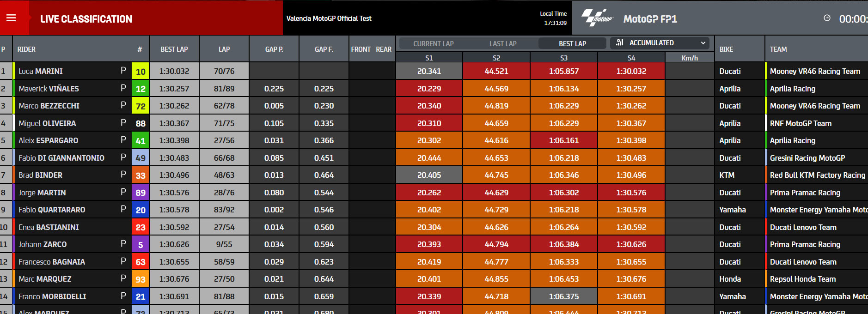Viewport: 868px width, 314px height.
Task: Click the MotoGP logo
Action: [597, 18]
